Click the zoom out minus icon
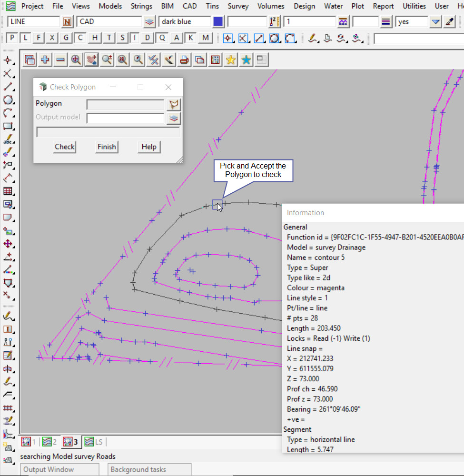Image resolution: width=464 pixels, height=476 pixels. [x=60, y=59]
